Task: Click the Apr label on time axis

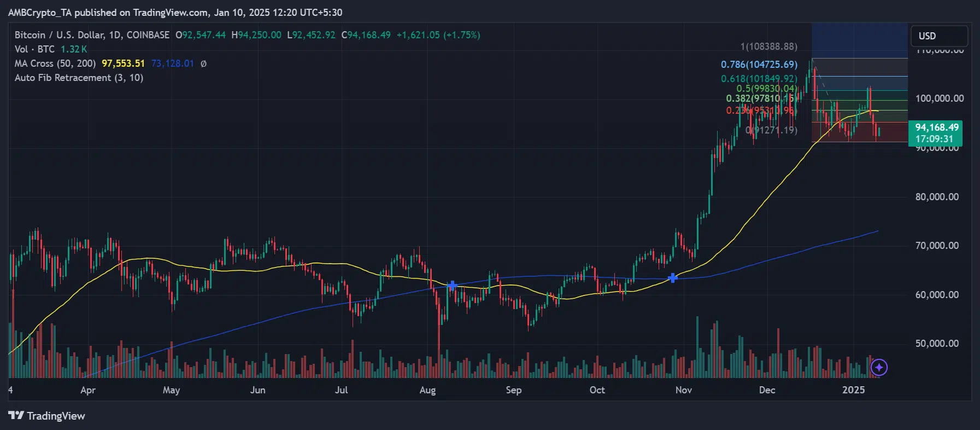Action: pyautogui.click(x=87, y=390)
